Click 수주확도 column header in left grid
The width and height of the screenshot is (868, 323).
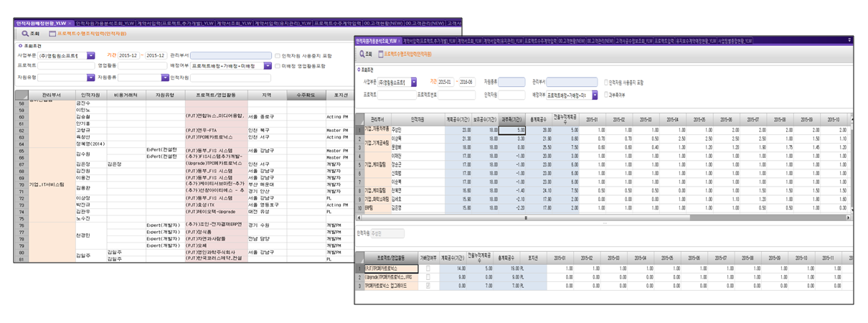coord(305,95)
